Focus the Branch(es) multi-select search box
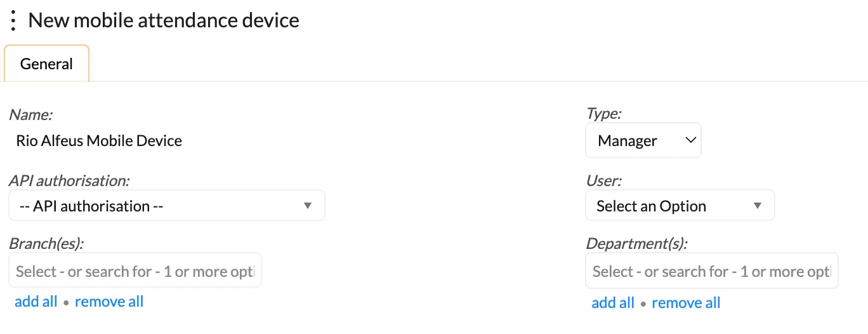The height and width of the screenshot is (334, 868). click(135, 271)
